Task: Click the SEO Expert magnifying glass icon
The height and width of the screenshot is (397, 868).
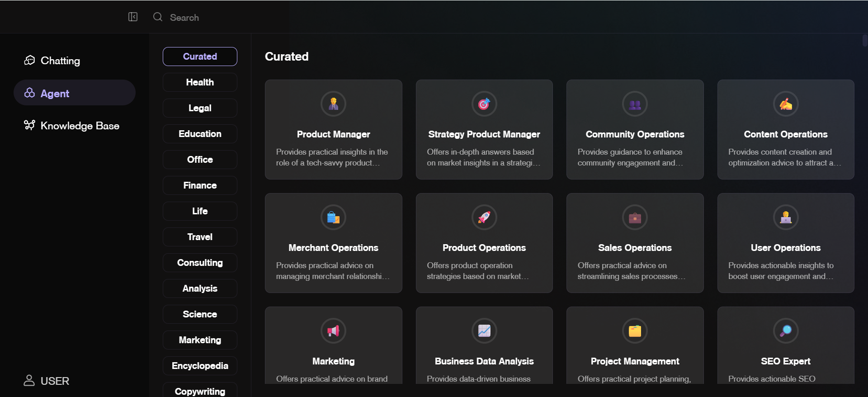Action: pos(786,331)
